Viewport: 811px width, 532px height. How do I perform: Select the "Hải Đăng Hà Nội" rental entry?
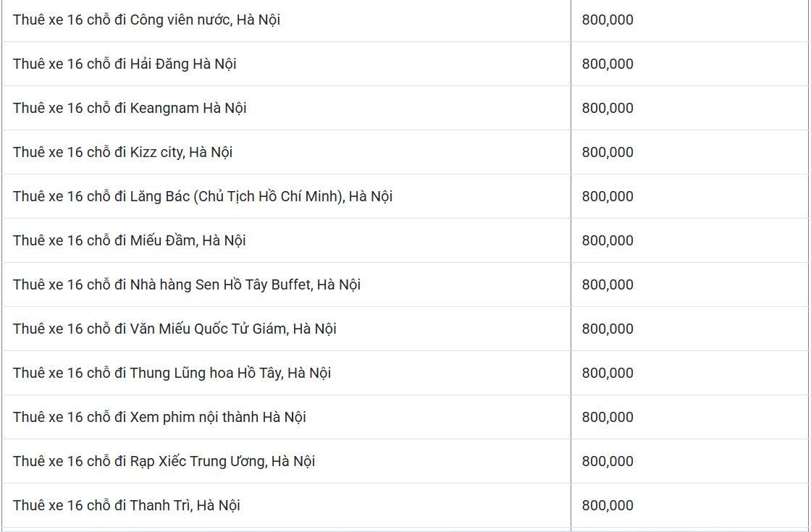point(125,64)
